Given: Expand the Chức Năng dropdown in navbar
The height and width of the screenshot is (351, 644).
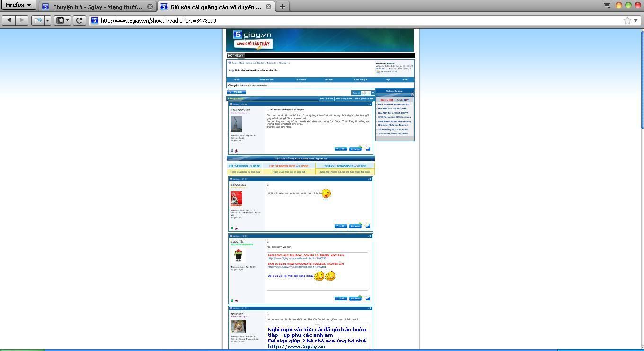Looking at the screenshot, I should 360,80.
